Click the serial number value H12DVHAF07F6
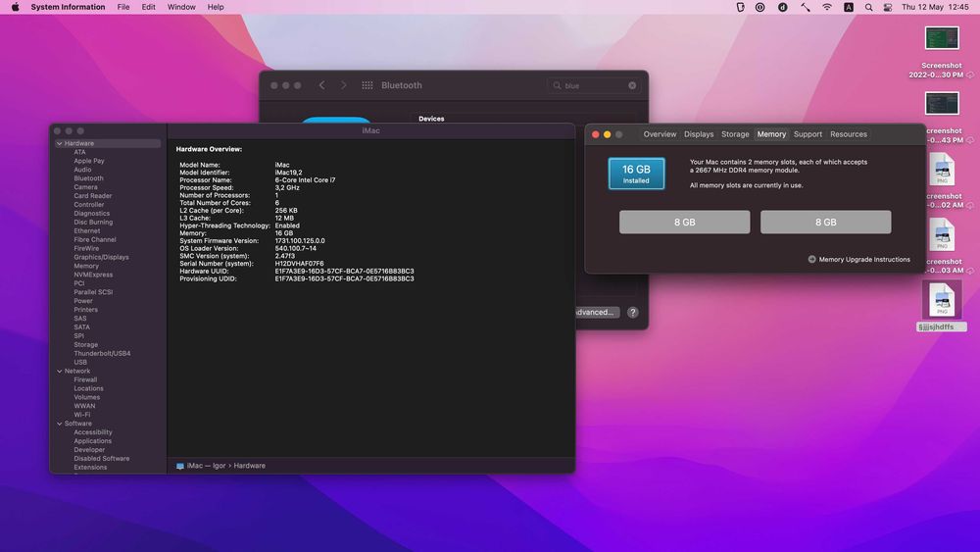Viewport: 980px width, 552px height. coord(299,263)
